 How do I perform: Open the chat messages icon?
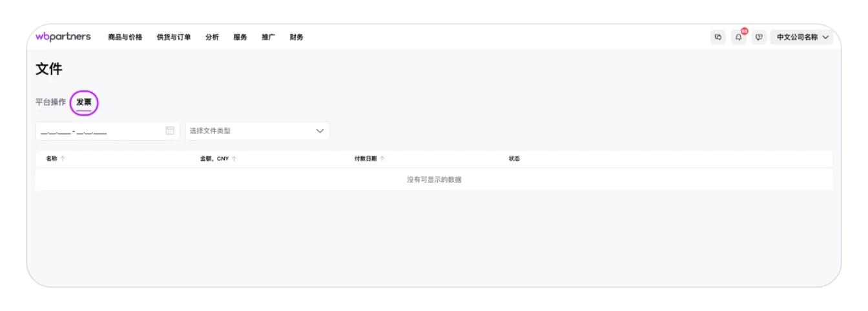pyautogui.click(x=718, y=37)
